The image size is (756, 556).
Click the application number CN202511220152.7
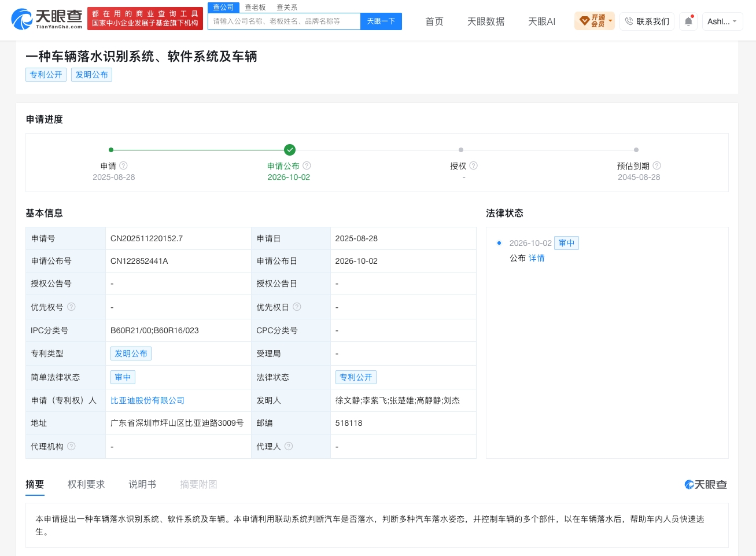[x=146, y=238]
